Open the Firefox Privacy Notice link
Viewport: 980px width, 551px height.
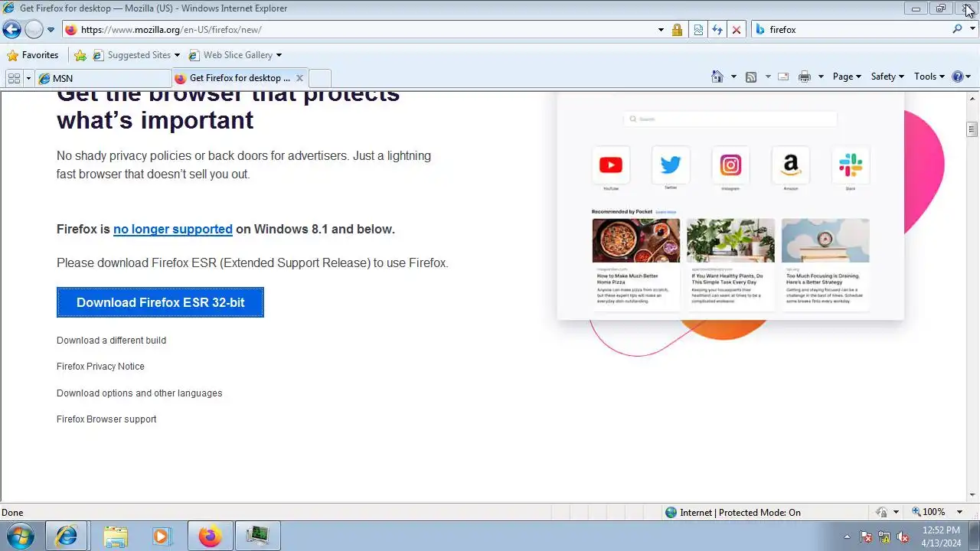pos(100,367)
